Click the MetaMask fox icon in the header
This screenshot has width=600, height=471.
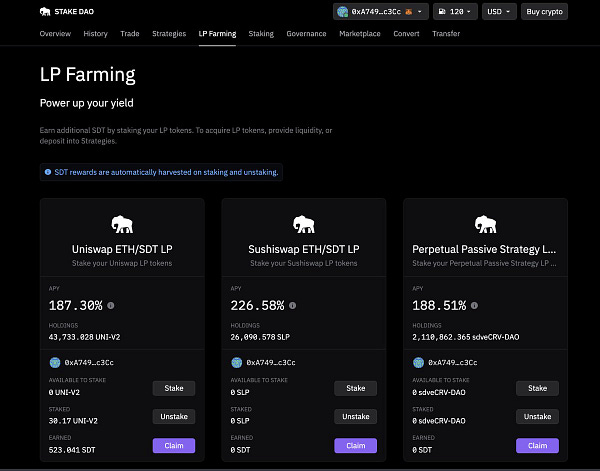tap(409, 12)
